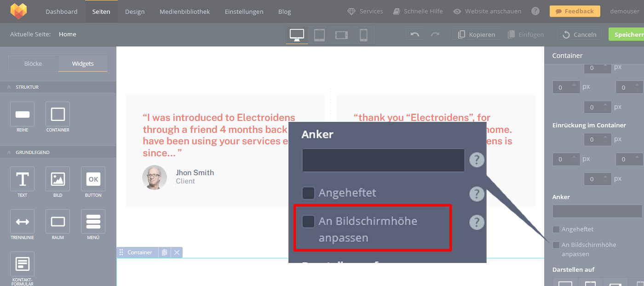Enable the Angeheftet checkbox in right panel
The height and width of the screenshot is (286, 644).
coord(556,229)
